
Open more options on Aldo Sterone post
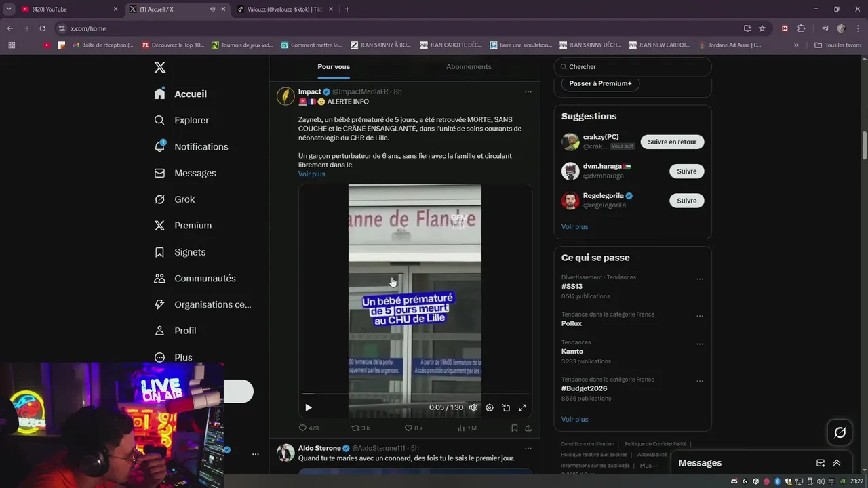[528, 448]
